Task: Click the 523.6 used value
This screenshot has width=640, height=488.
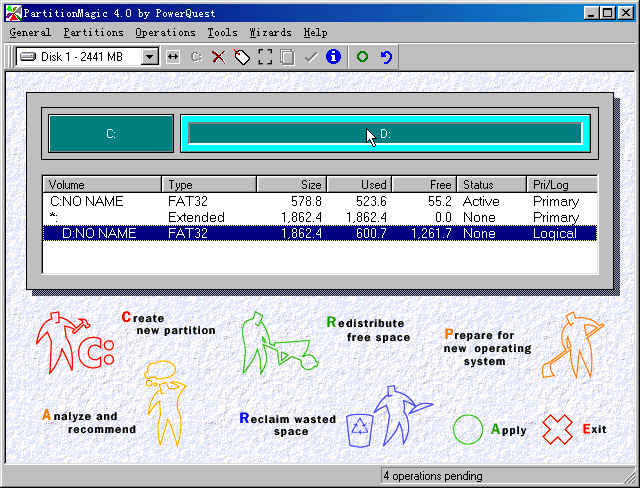Action: tap(371, 201)
